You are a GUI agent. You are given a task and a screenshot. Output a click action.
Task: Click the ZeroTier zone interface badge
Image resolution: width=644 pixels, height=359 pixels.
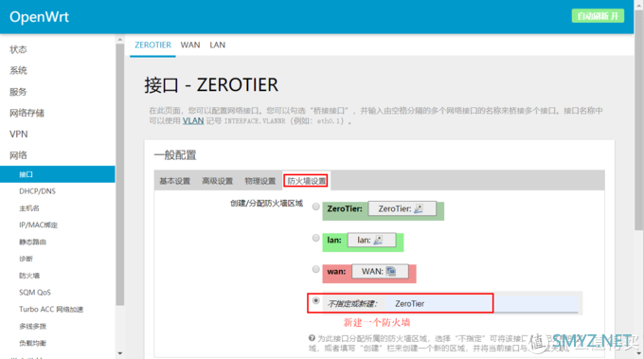402,208
